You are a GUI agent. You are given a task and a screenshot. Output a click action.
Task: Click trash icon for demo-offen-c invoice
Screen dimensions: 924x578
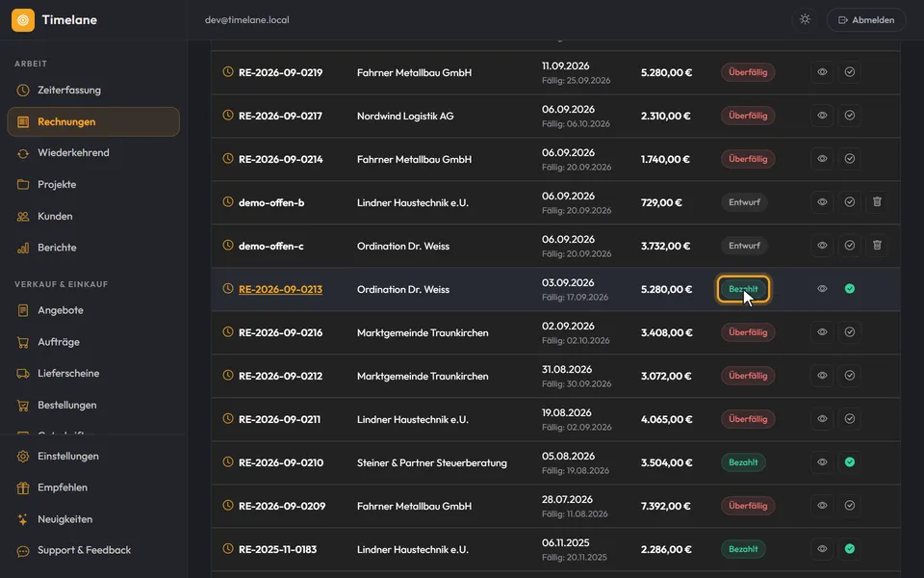(877, 246)
